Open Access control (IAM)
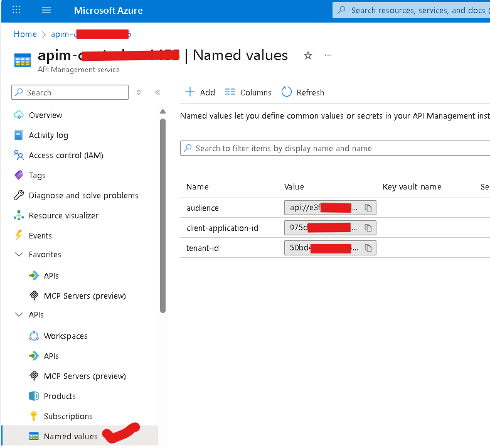This screenshot has width=490, height=448. click(x=66, y=156)
